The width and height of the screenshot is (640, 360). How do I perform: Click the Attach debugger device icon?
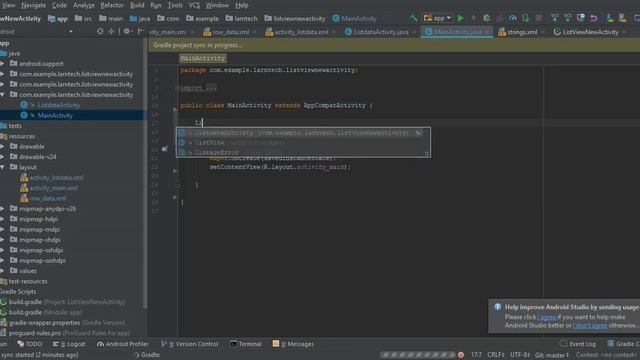tap(526, 18)
